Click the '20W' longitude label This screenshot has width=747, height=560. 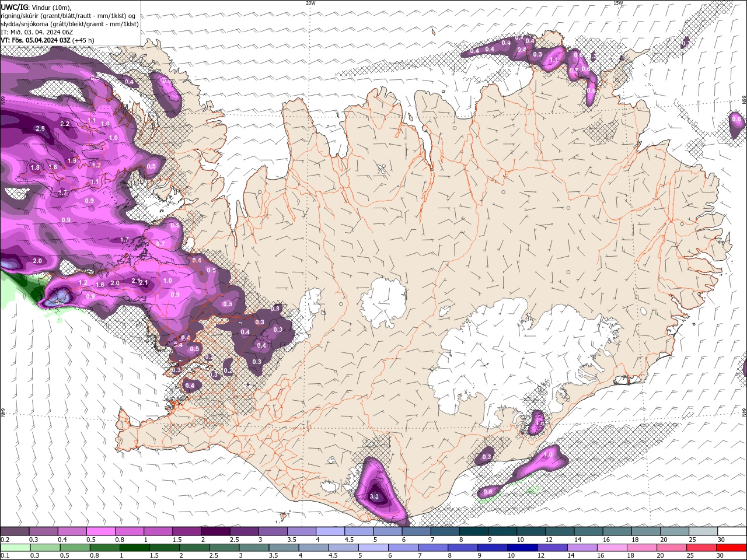(x=310, y=3)
